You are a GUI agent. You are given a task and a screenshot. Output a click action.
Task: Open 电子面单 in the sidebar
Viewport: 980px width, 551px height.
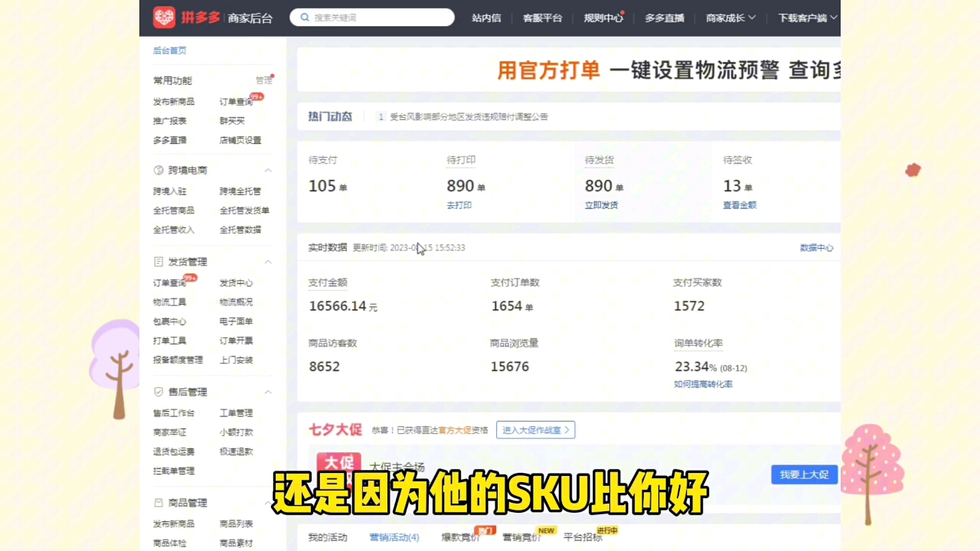236,321
